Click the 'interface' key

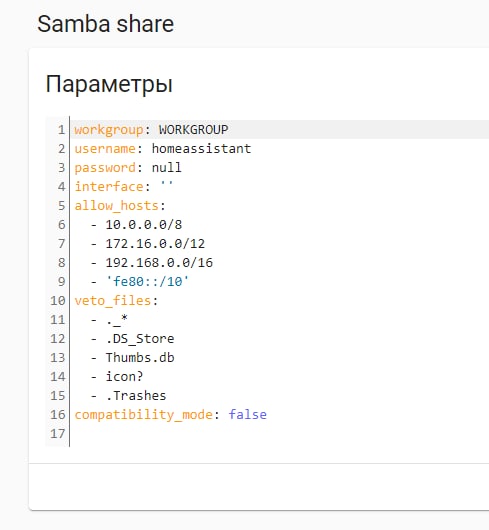[x=109, y=186]
